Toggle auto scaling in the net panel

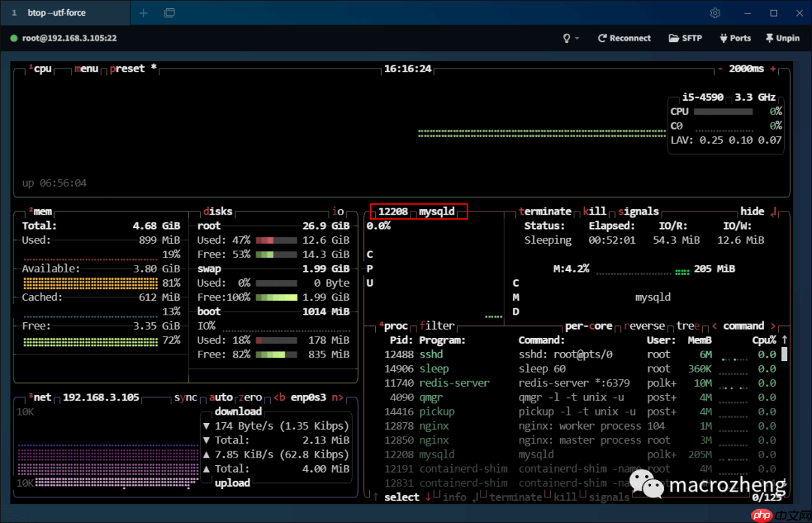tap(221, 397)
